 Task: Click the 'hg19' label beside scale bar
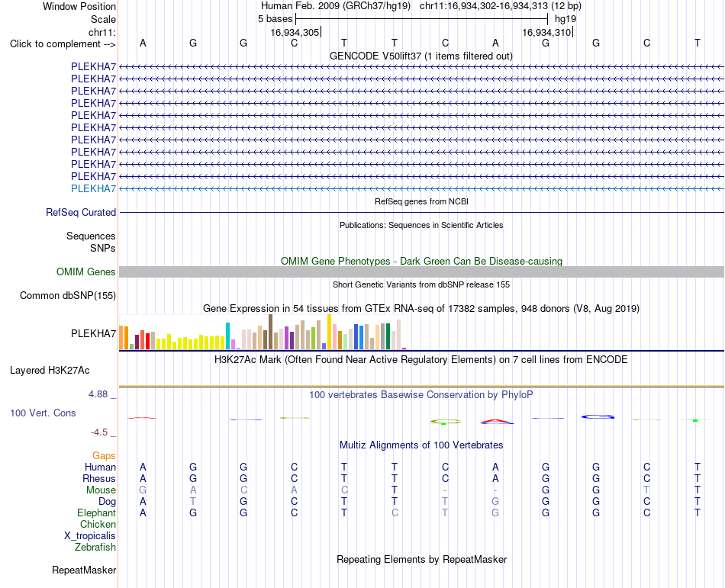coord(565,19)
